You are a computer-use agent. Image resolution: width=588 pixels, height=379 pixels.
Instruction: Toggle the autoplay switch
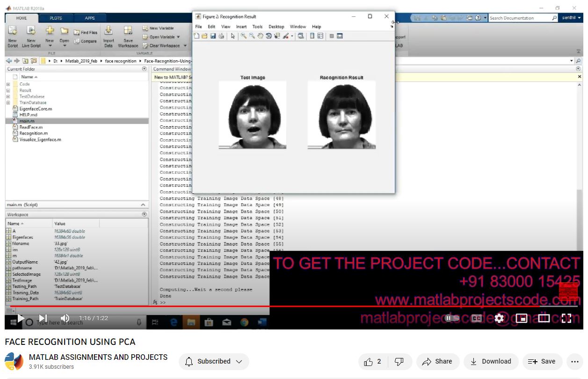coord(452,318)
